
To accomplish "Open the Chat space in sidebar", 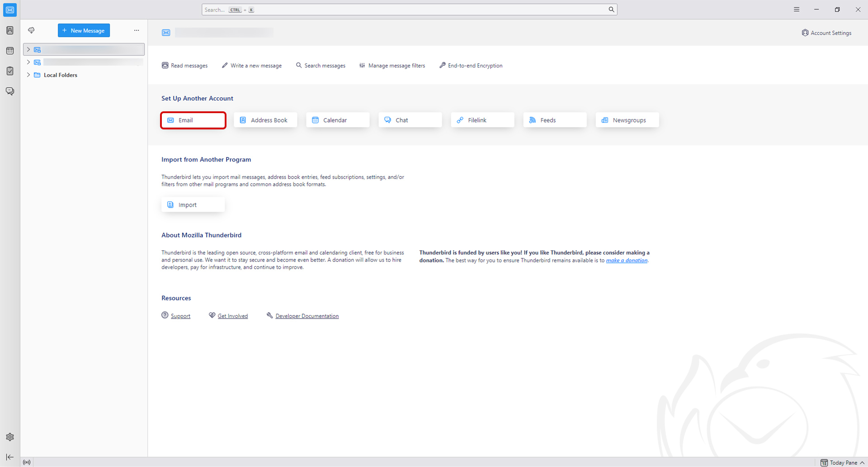I will (x=10, y=91).
